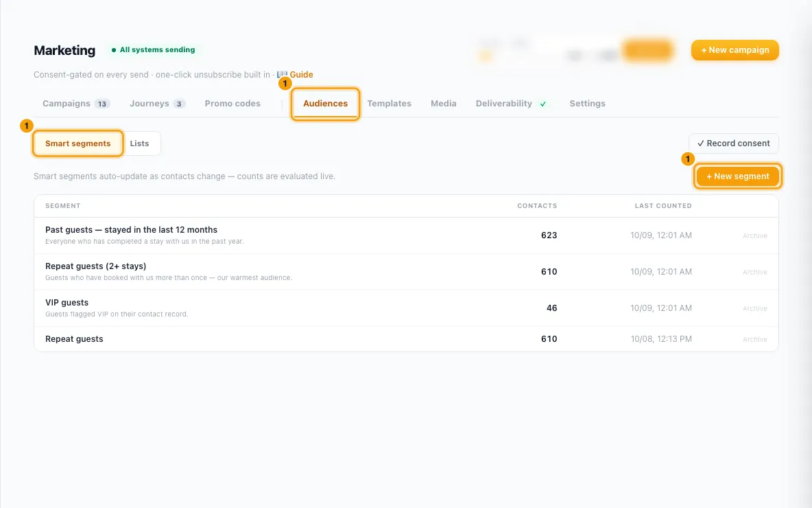This screenshot has width=812, height=508.
Task: Go to the Templates tab
Action: [389, 104]
